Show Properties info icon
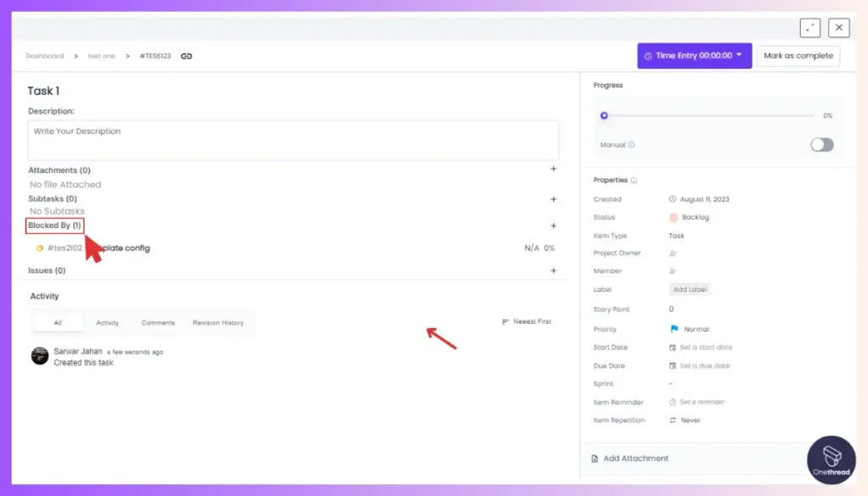Viewport: 868px width, 496px height. [634, 181]
